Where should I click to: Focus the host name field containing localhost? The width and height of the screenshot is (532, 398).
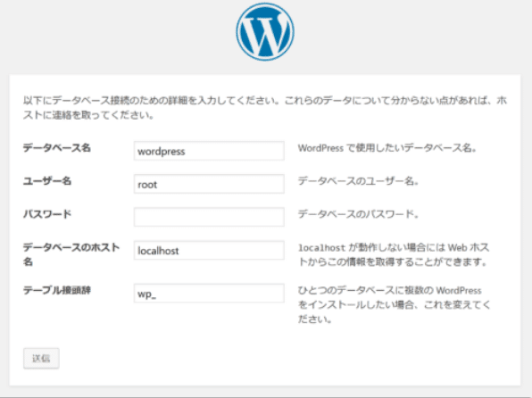(x=209, y=250)
